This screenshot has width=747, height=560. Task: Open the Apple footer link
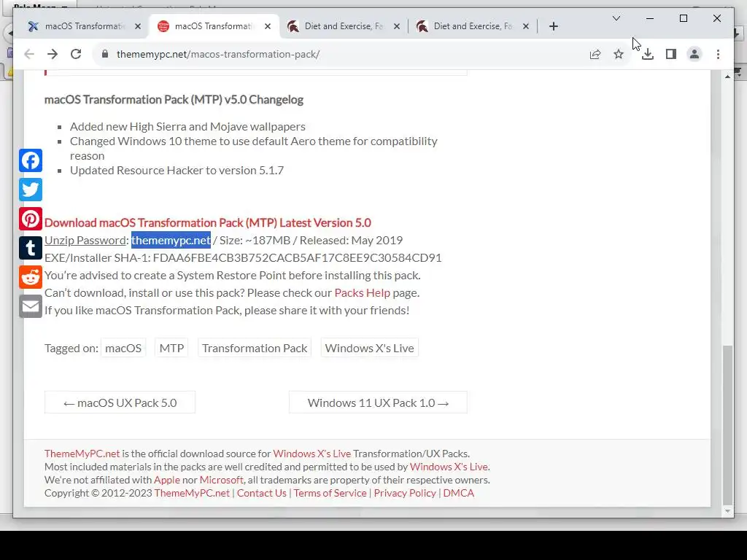167,480
